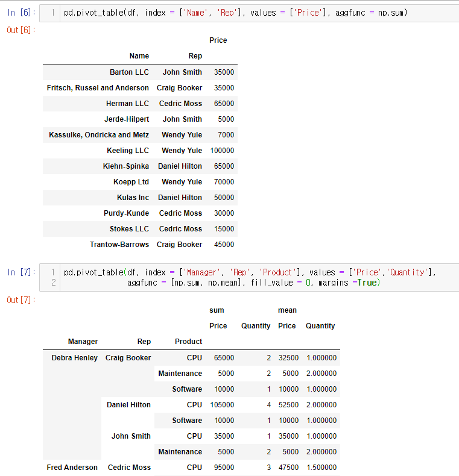Click the Manager index header
The image size is (459, 476).
coord(83,342)
